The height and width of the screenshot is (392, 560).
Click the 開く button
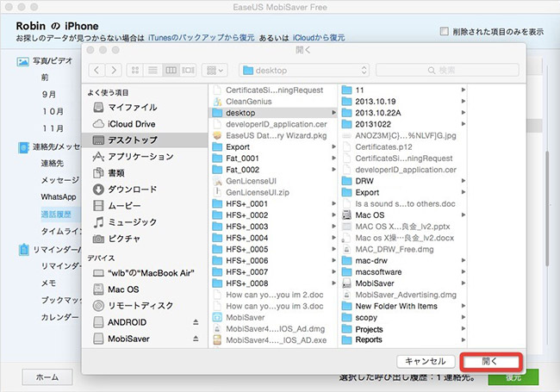(489, 361)
